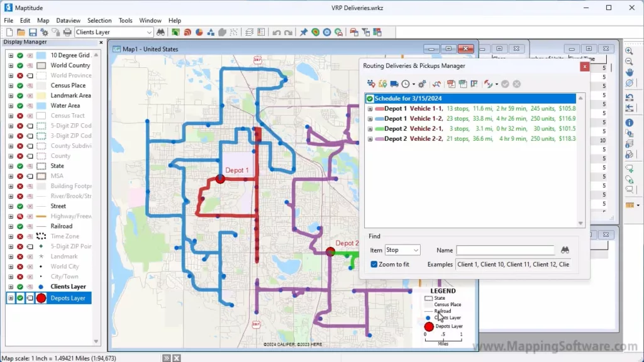
Task: Select the pan hand tool on right toolbar
Action: (629, 72)
